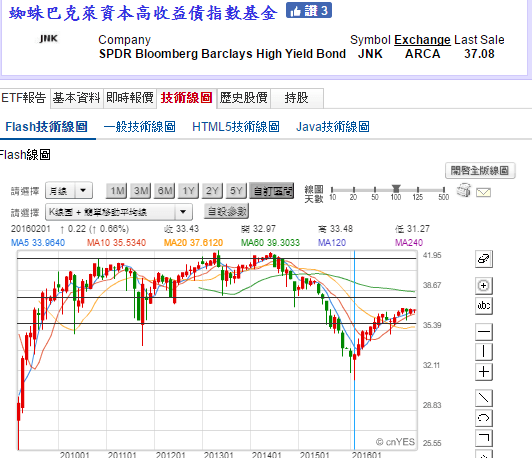The image size is (532, 458).
Task: Click the Exchange column header link
Action: [422, 40]
